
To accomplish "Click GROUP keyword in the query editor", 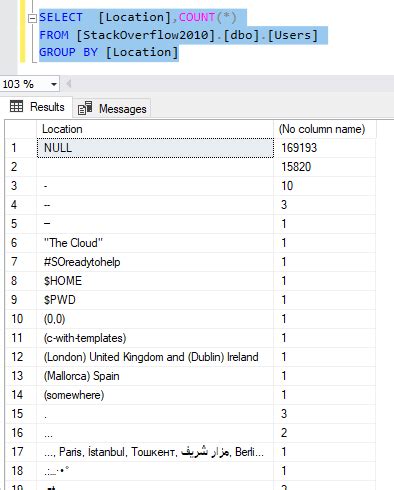I will click(x=57, y=52).
